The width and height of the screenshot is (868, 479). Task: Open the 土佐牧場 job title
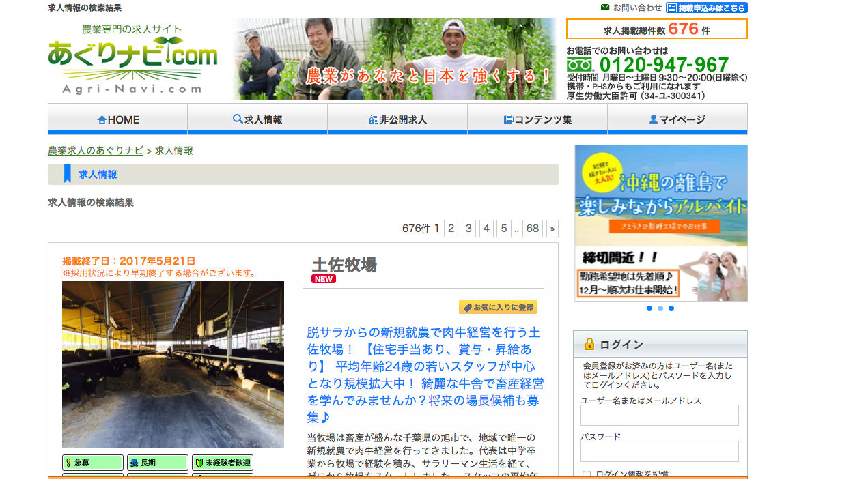344,265
